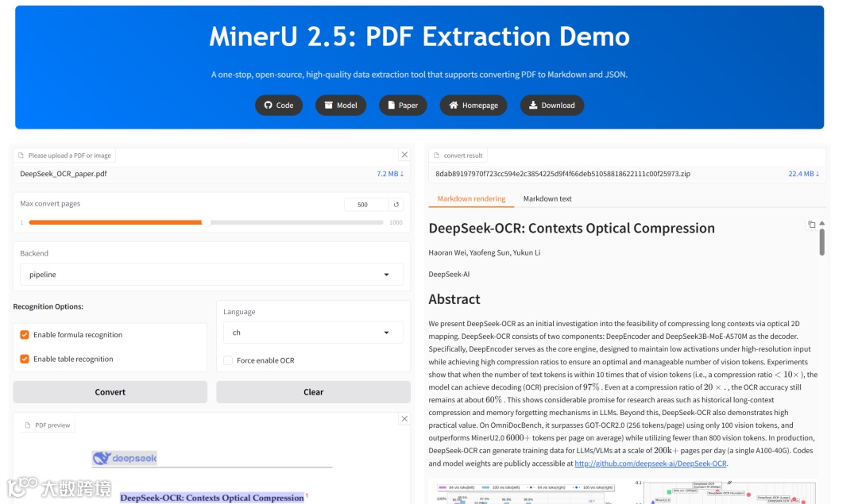Click the deepseek logo in PDF preview
Image resolution: width=858 pixels, height=504 pixels.
tap(125, 458)
